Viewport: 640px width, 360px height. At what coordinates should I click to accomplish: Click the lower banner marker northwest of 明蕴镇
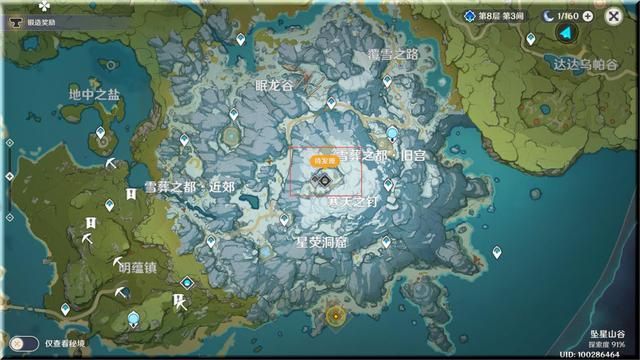91,223
